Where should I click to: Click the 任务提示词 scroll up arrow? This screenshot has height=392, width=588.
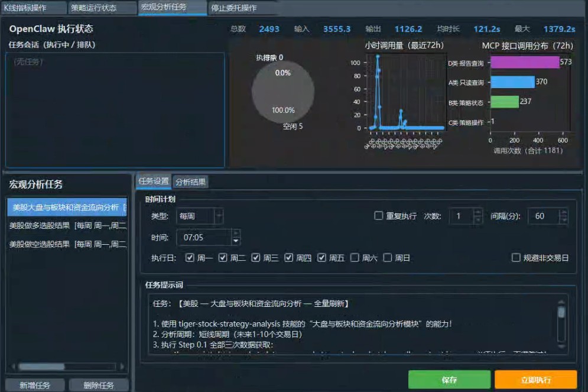(x=561, y=302)
